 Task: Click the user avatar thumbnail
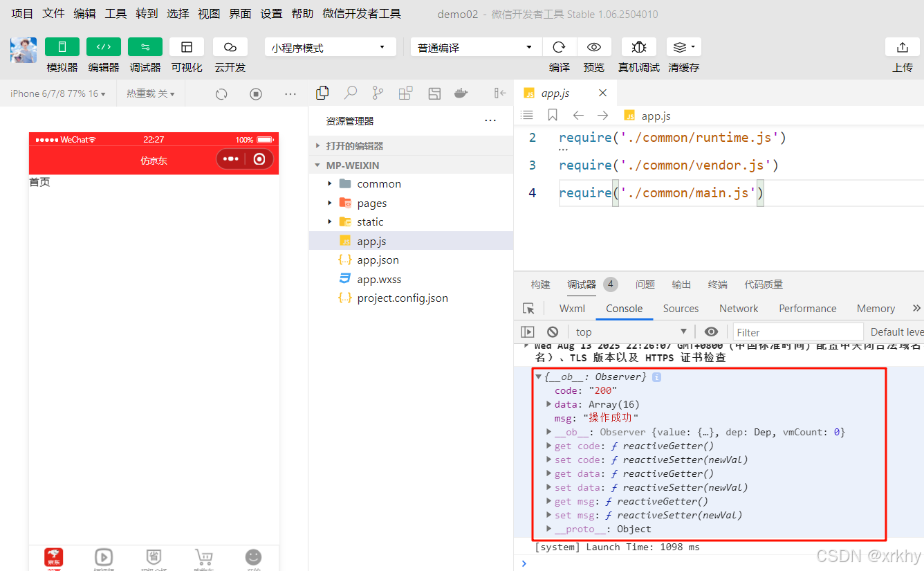point(24,51)
